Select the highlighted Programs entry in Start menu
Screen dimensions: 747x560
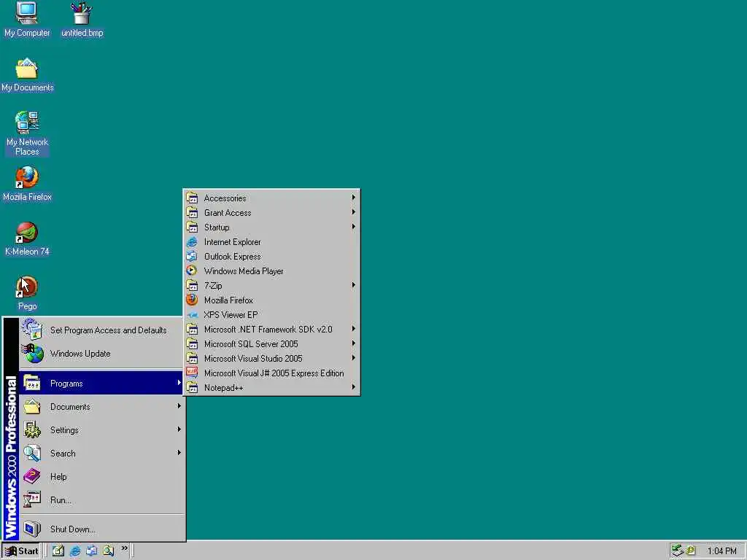click(101, 384)
